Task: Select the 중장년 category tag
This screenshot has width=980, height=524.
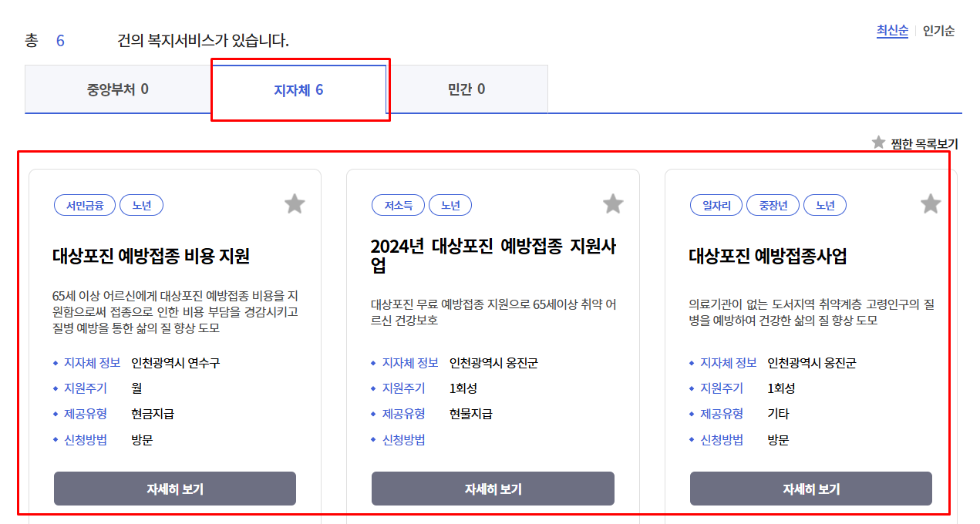Action: 773,204
